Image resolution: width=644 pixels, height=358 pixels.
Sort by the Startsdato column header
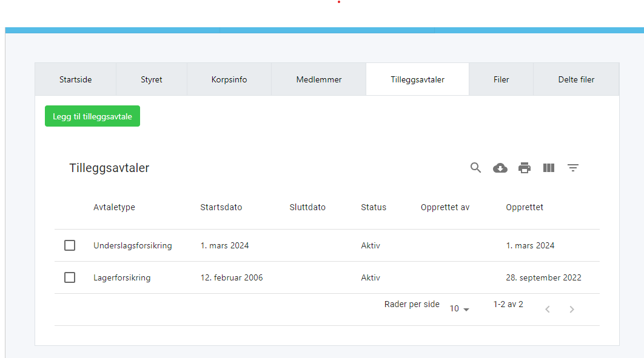(x=221, y=207)
